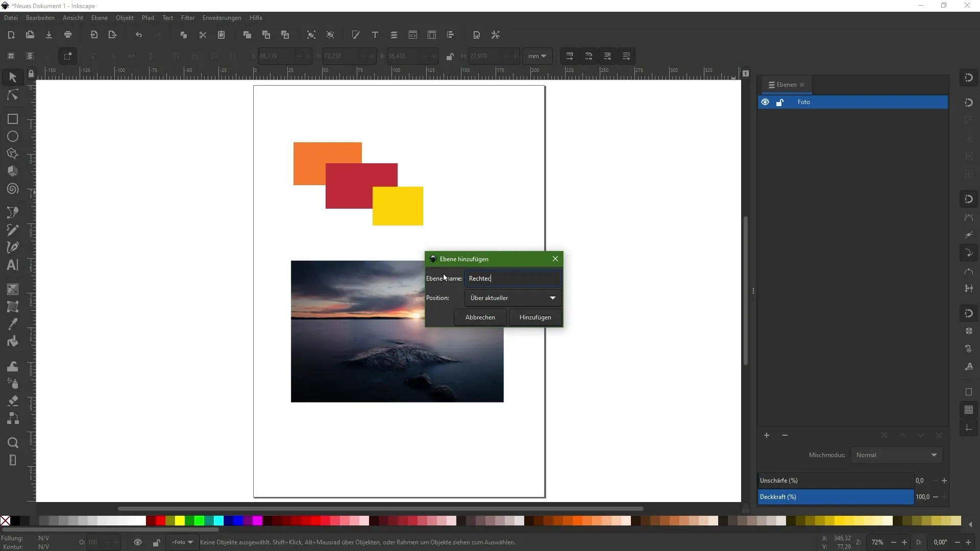The height and width of the screenshot is (551, 980).
Task: Click Hinzufügen button to add layer
Action: point(535,317)
